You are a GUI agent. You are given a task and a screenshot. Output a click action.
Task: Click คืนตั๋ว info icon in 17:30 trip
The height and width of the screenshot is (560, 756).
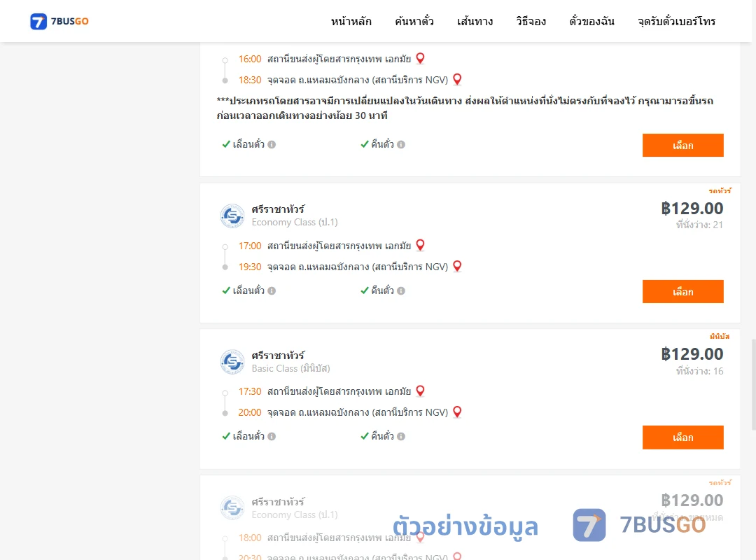pyautogui.click(x=401, y=436)
